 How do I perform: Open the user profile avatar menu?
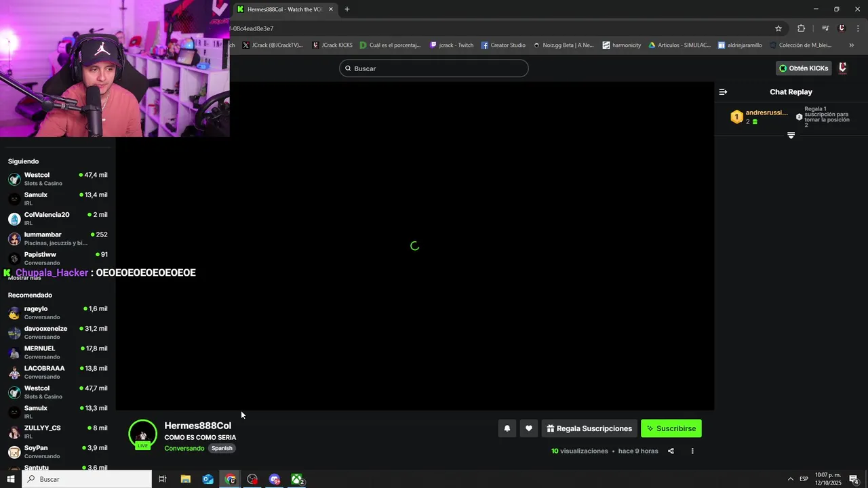pyautogui.click(x=843, y=68)
